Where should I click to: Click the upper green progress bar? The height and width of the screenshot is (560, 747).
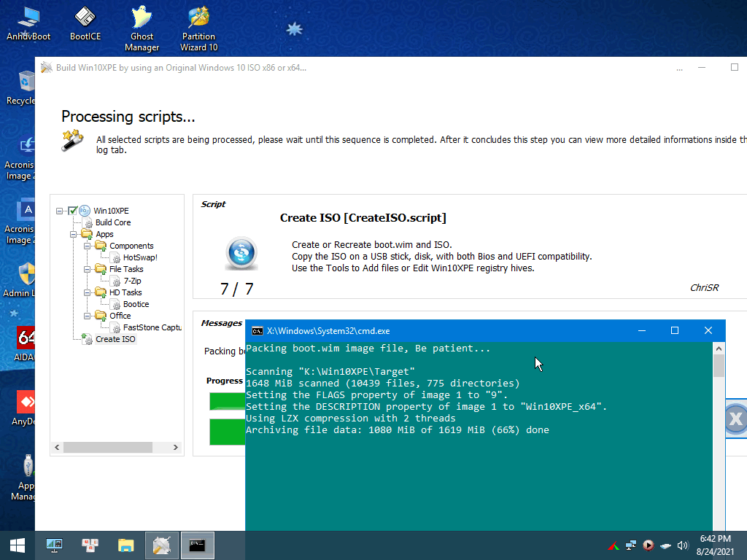[228, 401]
